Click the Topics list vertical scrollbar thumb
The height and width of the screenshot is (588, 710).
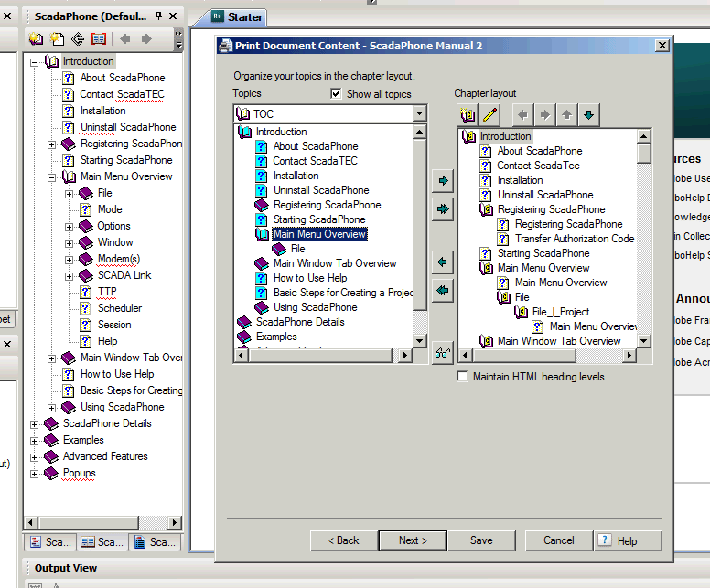pyautogui.click(x=420, y=225)
